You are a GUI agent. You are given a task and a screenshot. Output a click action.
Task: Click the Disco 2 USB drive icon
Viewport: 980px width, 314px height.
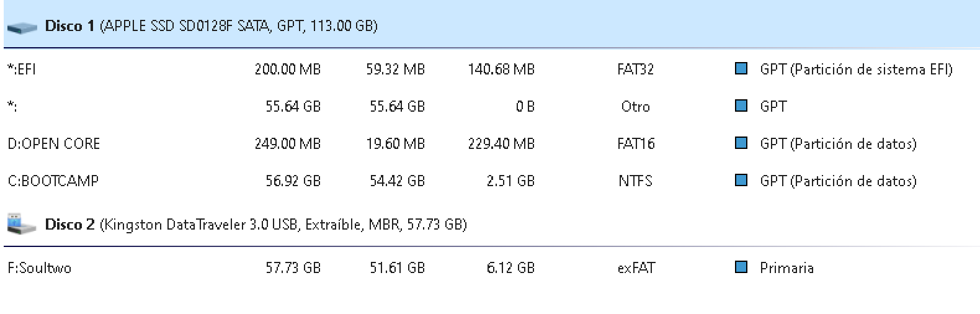click(x=22, y=224)
